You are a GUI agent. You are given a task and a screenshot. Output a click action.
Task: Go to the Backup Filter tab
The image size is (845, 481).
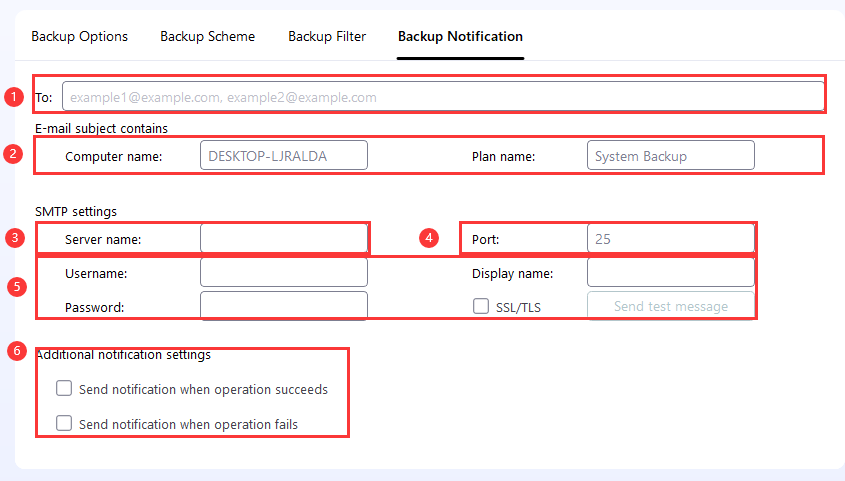[327, 37]
